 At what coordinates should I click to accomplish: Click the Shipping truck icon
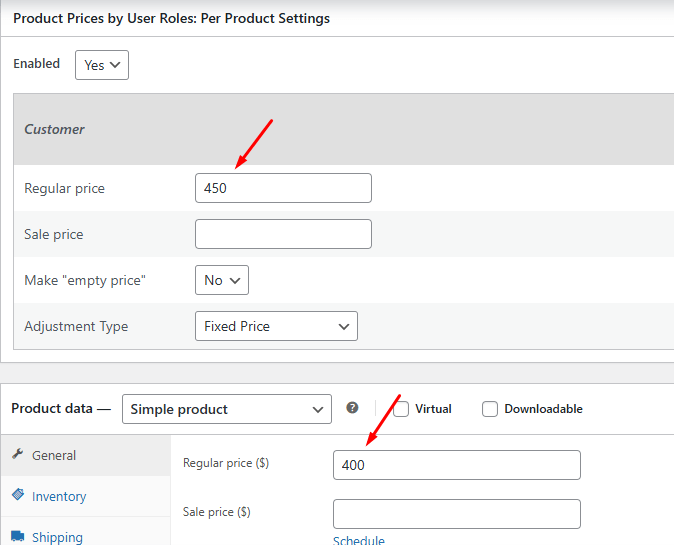coord(18,537)
